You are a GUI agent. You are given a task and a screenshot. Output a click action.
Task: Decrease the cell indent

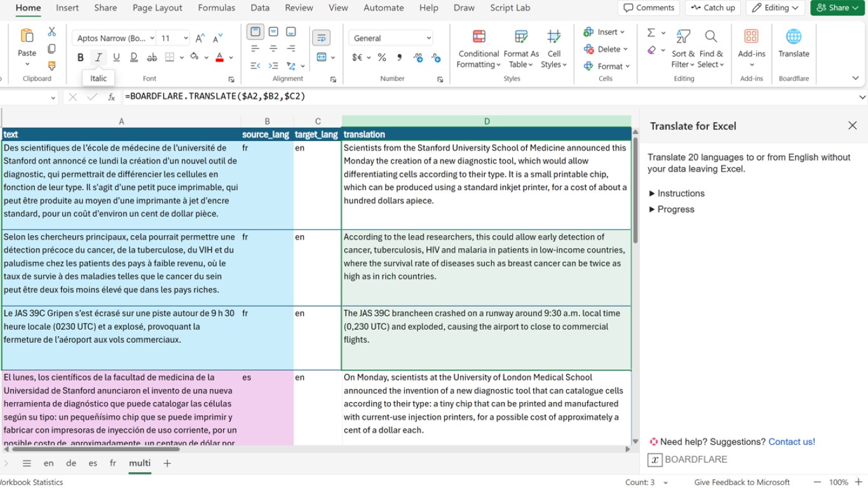[x=255, y=65]
